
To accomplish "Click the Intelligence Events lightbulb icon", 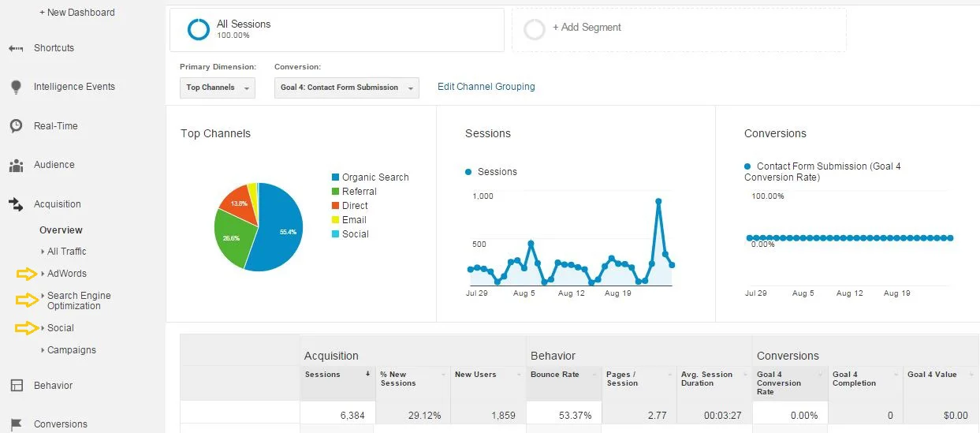I will point(16,88).
